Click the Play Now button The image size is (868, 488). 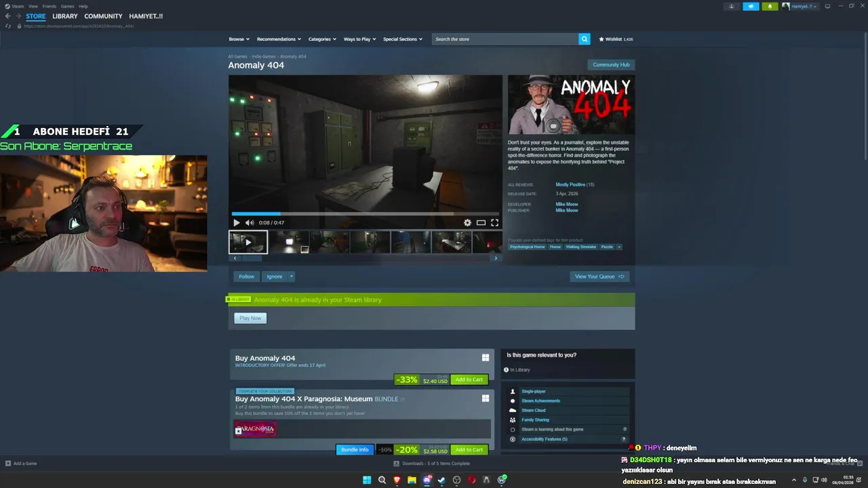point(250,318)
